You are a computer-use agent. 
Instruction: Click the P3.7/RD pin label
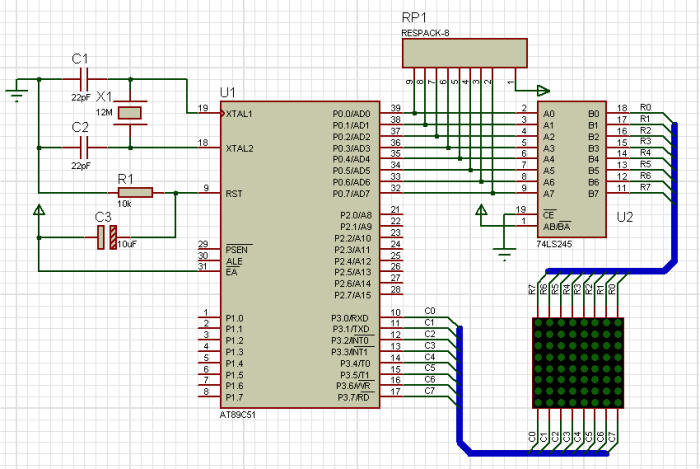click(x=353, y=397)
